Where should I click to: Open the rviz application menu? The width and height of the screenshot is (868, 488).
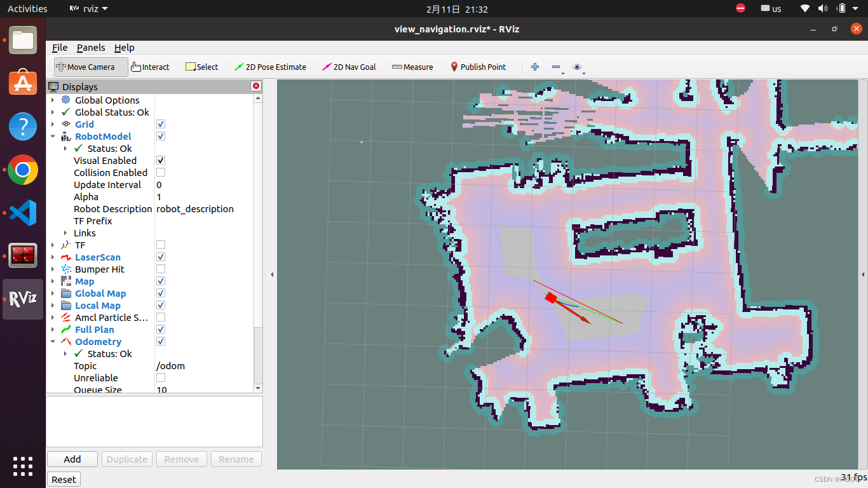coord(88,9)
